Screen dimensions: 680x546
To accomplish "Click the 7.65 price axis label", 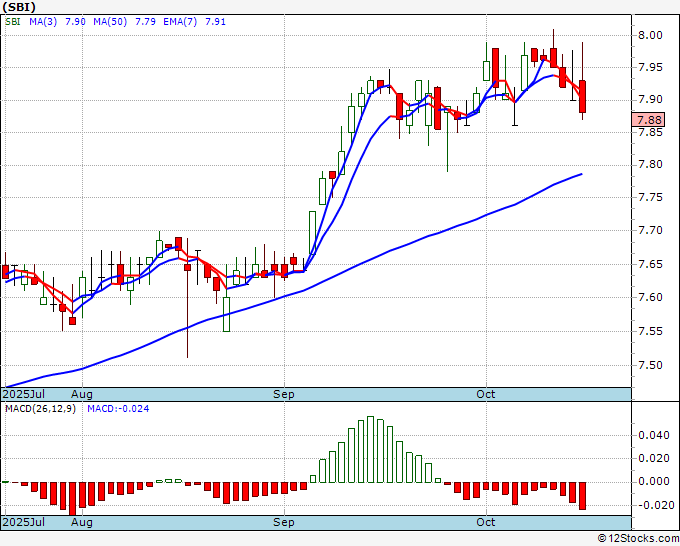I will tap(650, 264).
